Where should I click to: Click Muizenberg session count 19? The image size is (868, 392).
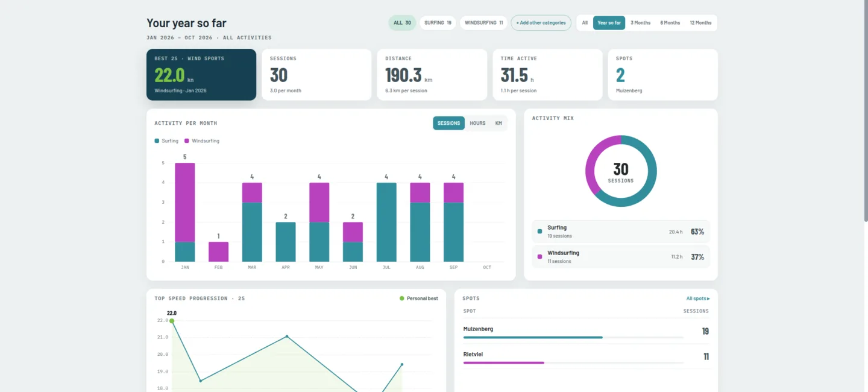tap(705, 332)
